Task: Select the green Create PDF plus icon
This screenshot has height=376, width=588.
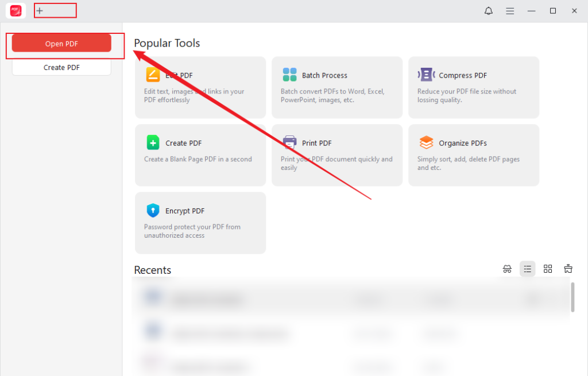Action: click(153, 142)
